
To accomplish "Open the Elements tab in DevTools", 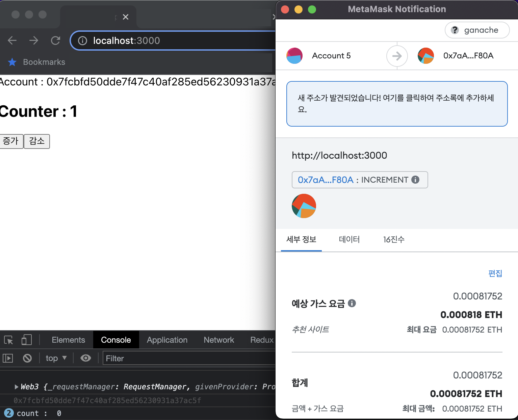I will click(68, 340).
